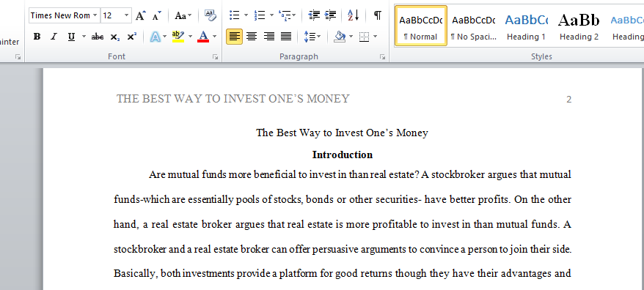644x290 pixels.
Task: Center the text
Action: [x=252, y=37]
